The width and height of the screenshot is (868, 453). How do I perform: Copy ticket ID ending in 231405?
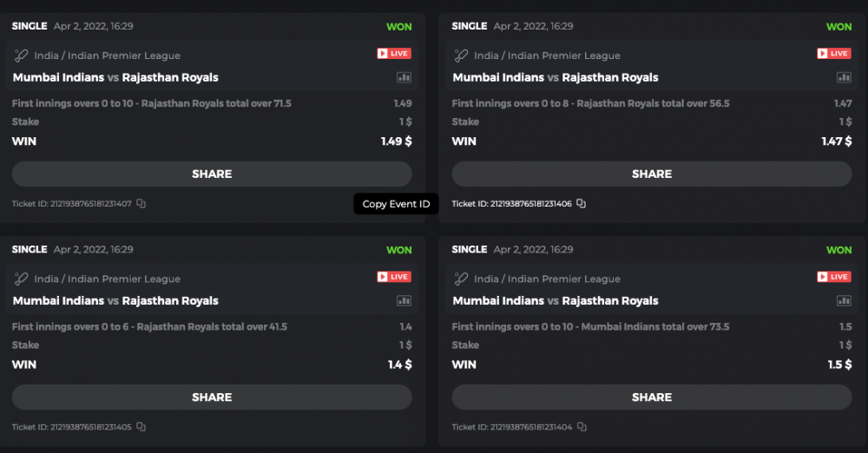coord(141,427)
